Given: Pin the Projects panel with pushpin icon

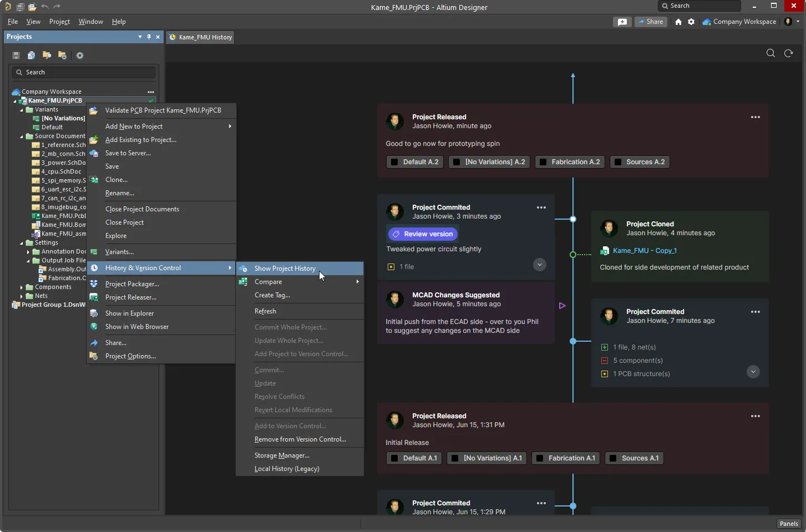Looking at the screenshot, I should click(149, 37).
